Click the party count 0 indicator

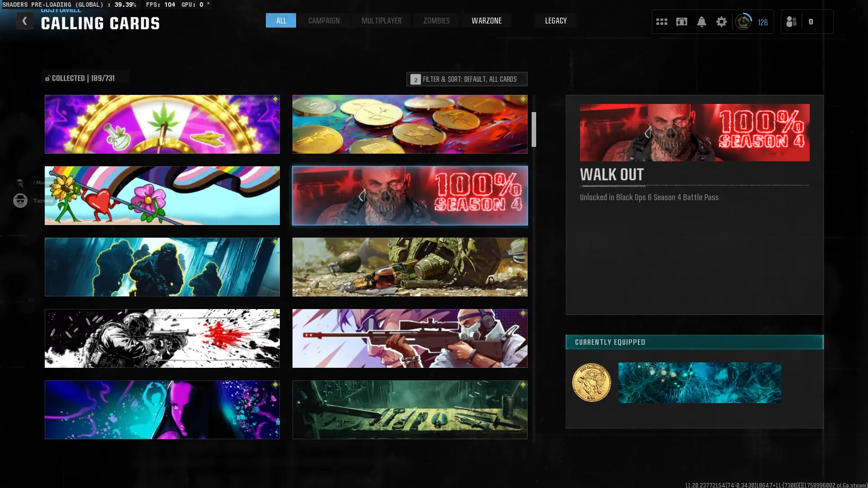pos(811,22)
